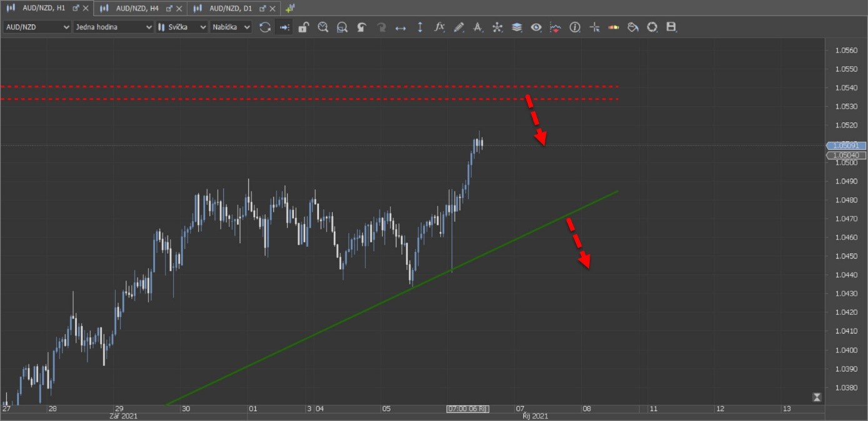This screenshot has width=868, height=421.
Task: Open the Jedna hodina timeframe dropdown
Action: pyautogui.click(x=113, y=27)
